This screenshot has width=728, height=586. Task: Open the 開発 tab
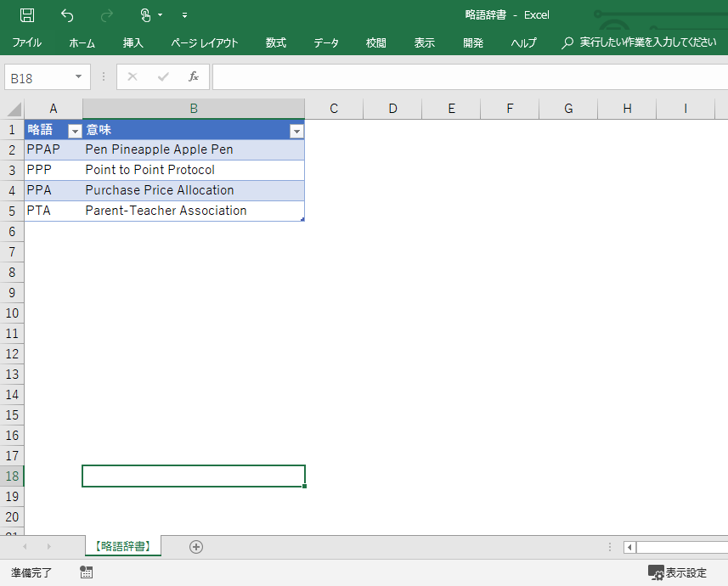click(473, 42)
